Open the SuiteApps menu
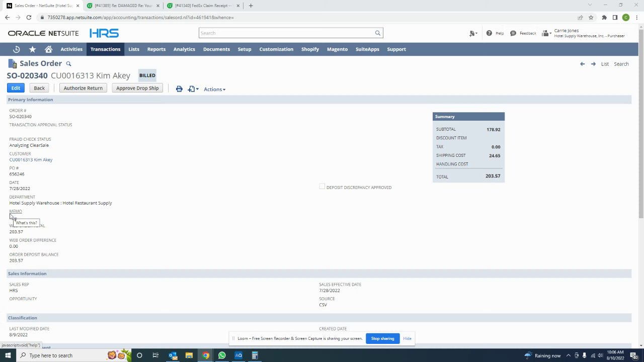 (x=367, y=49)
